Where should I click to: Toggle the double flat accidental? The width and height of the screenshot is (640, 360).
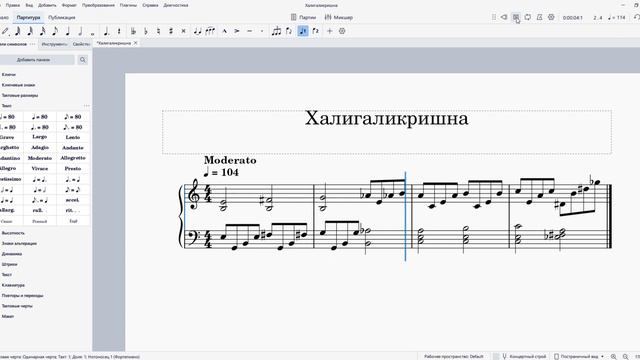coord(133,31)
